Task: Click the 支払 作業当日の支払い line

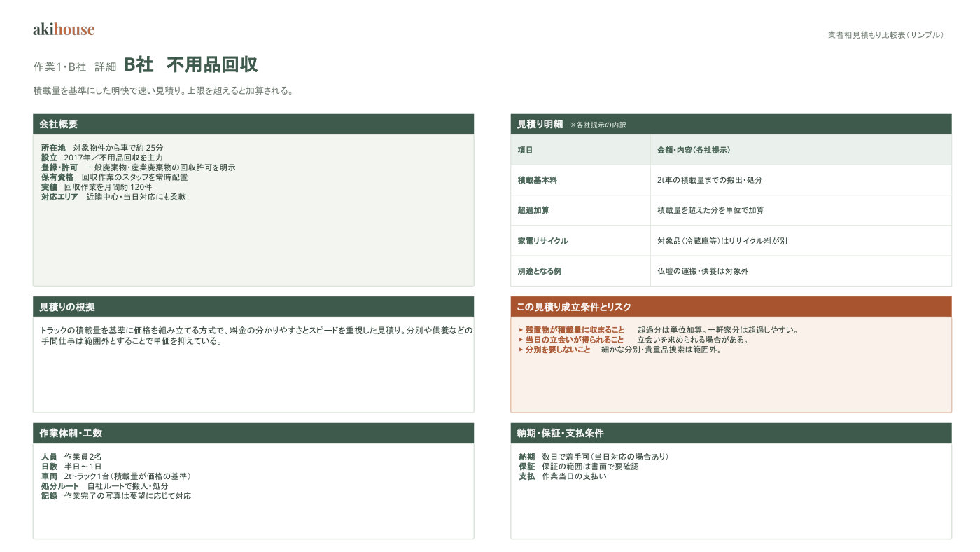Action: pyautogui.click(x=563, y=476)
